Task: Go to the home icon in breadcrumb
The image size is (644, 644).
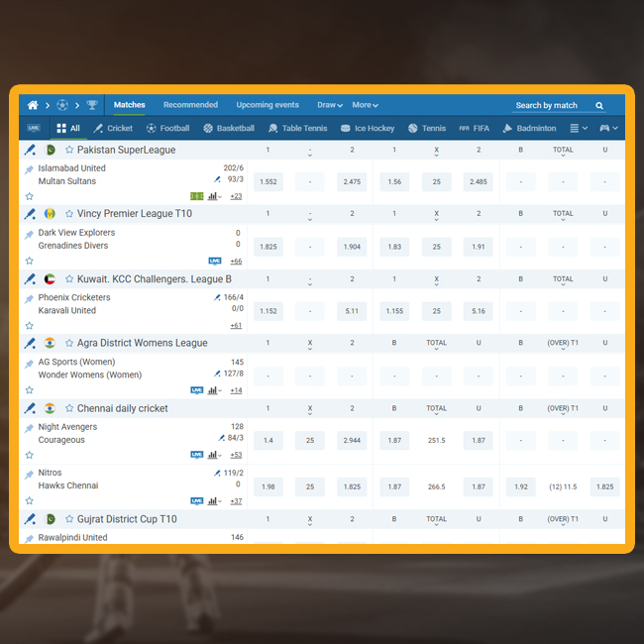Action: coord(33,105)
